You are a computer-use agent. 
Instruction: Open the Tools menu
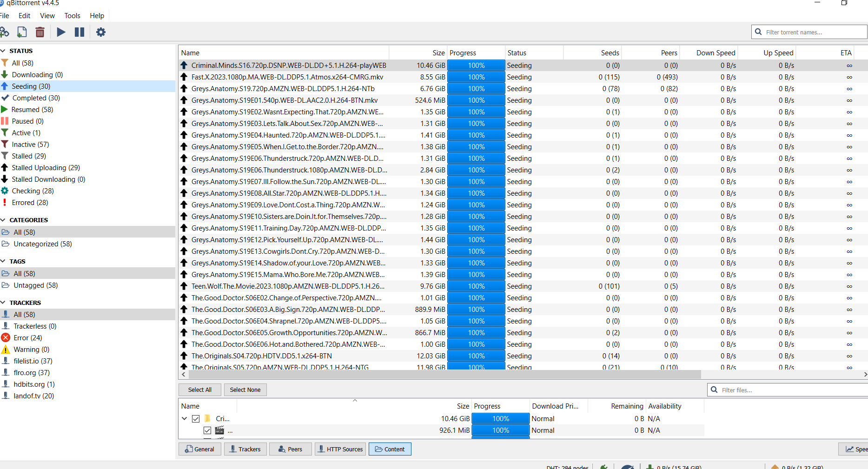72,16
